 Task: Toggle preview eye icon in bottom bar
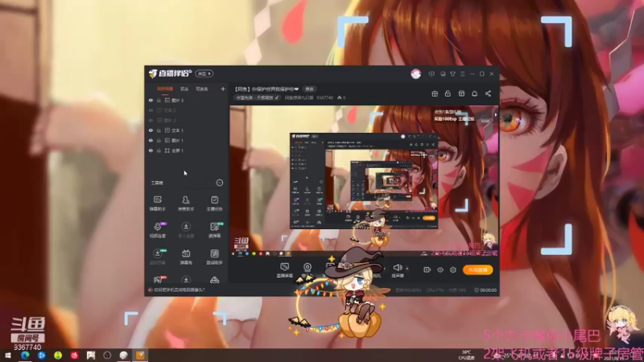440,269
